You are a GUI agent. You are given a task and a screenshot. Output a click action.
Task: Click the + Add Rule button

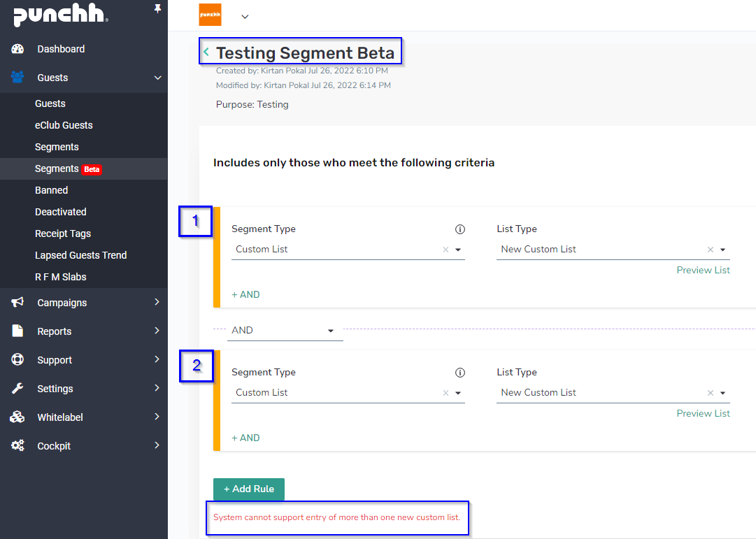[248, 489]
